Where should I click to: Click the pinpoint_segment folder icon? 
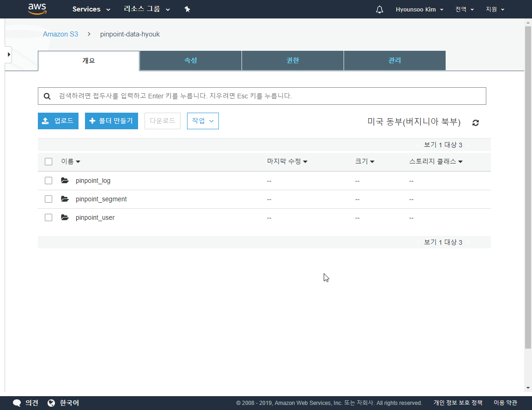[65, 199]
